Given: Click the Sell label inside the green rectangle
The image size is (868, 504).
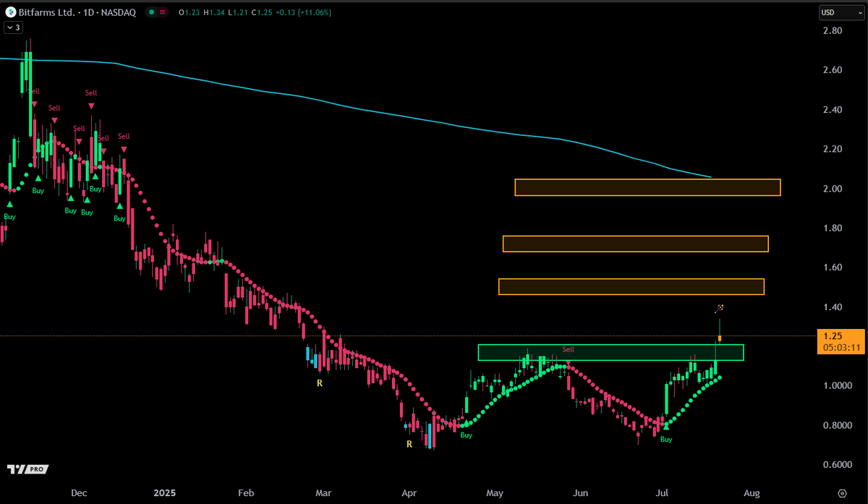Looking at the screenshot, I should 569,349.
